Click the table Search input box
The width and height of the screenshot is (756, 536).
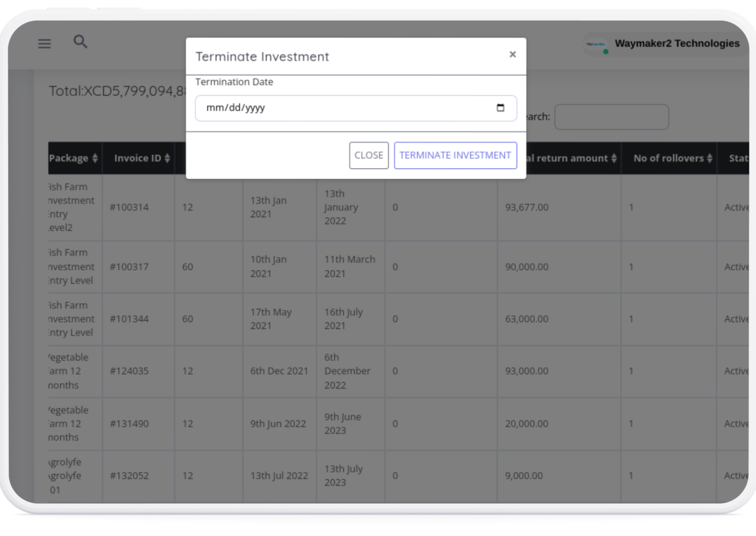coord(612,117)
